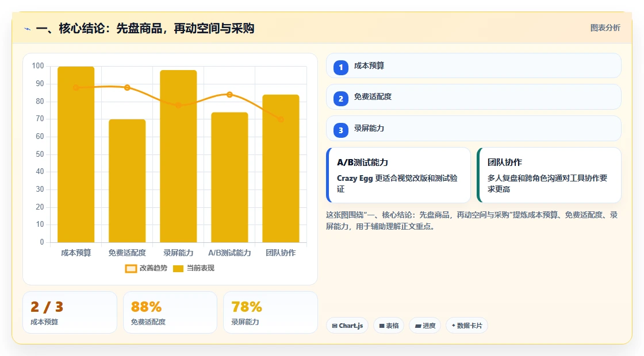Click the text 多人复盘和跨角色沟通对工具协作要求更高
Image resolution: width=644 pixels, height=356 pixels.
tap(547, 184)
